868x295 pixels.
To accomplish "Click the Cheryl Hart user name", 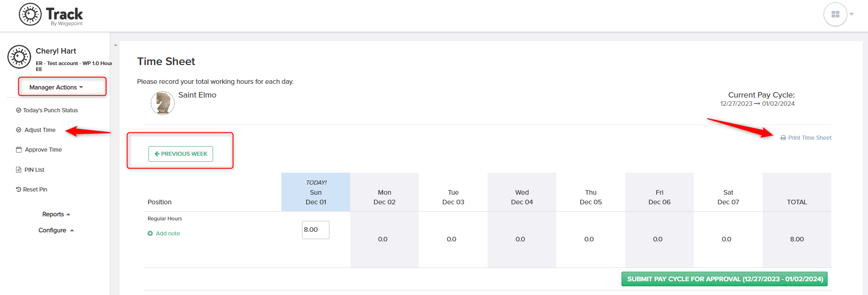I will tap(56, 51).
